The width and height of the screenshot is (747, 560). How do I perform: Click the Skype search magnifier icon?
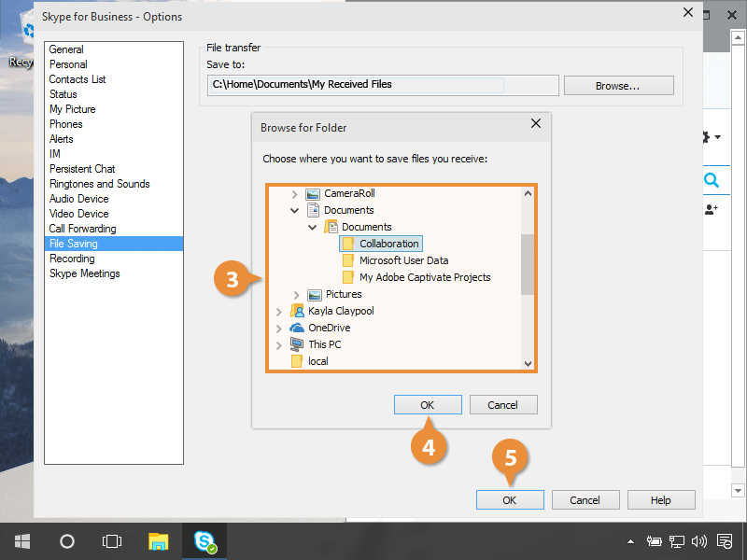pos(712,180)
